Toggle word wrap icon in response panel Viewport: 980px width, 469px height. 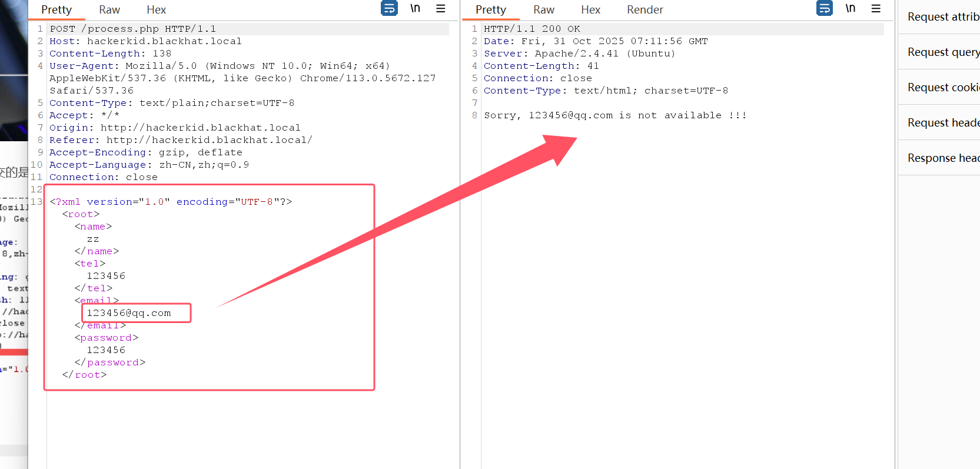(x=824, y=8)
